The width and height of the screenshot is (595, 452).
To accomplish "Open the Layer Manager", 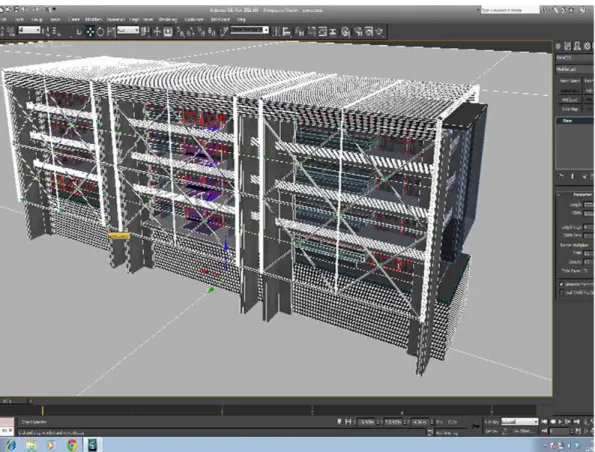I will coord(300,32).
